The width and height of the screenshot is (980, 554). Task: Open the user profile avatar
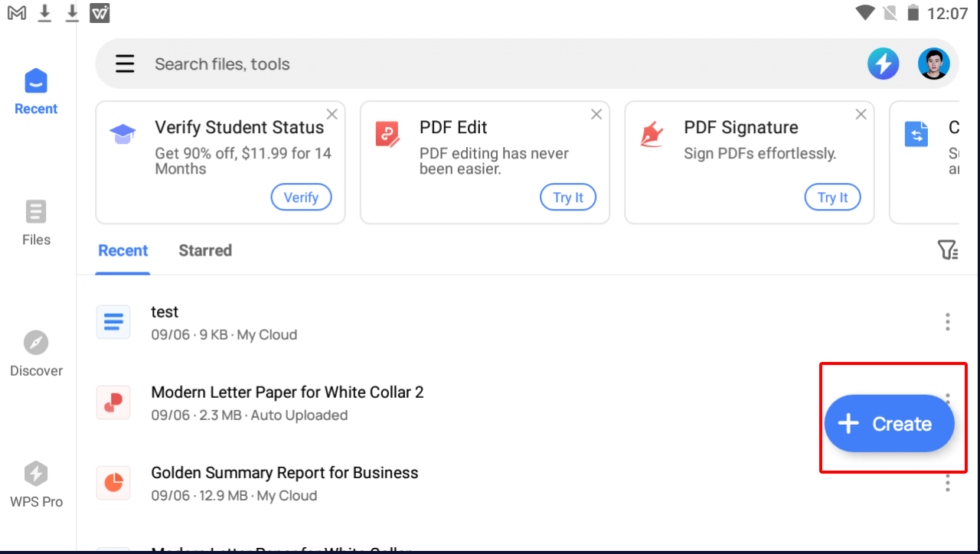(x=933, y=64)
